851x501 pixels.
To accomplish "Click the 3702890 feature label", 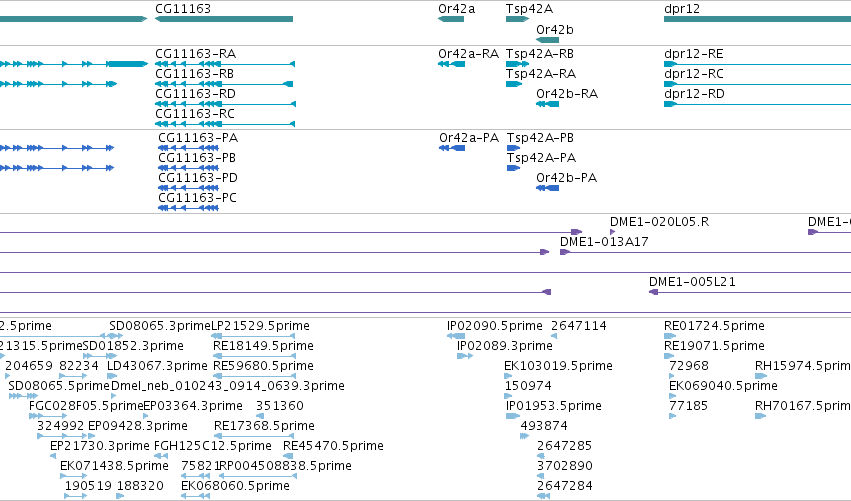I will pyautogui.click(x=564, y=467).
